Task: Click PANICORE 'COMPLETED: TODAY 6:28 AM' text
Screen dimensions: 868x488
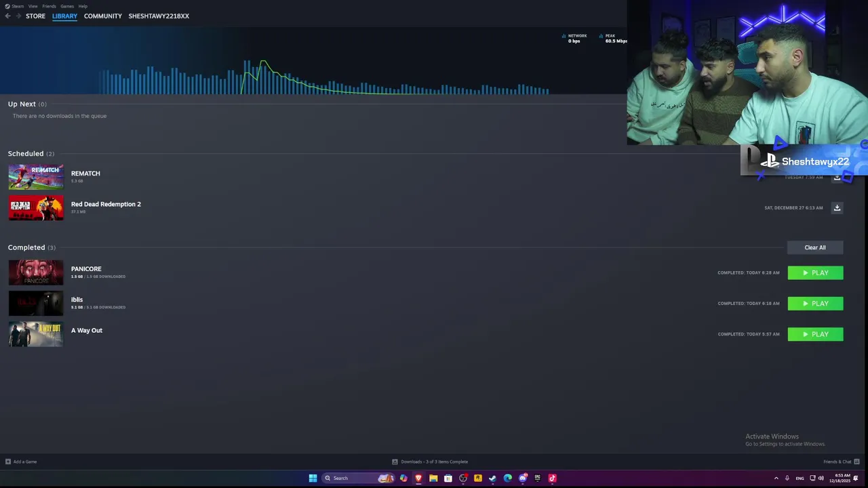Action: click(x=749, y=272)
